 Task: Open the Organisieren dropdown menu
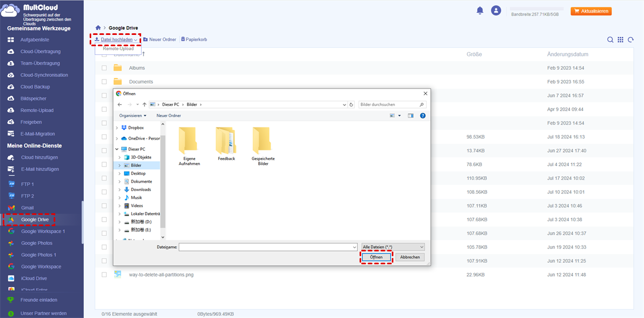click(x=133, y=115)
